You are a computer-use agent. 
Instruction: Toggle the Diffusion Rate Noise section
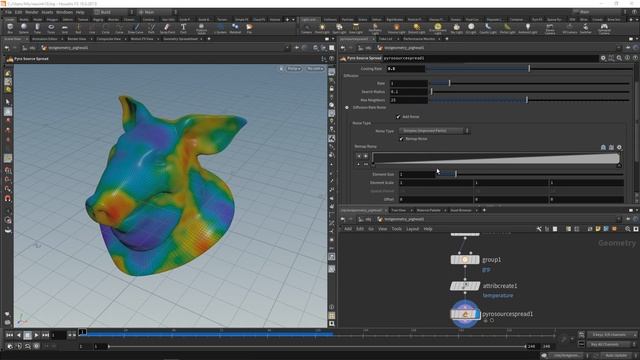tap(347, 108)
